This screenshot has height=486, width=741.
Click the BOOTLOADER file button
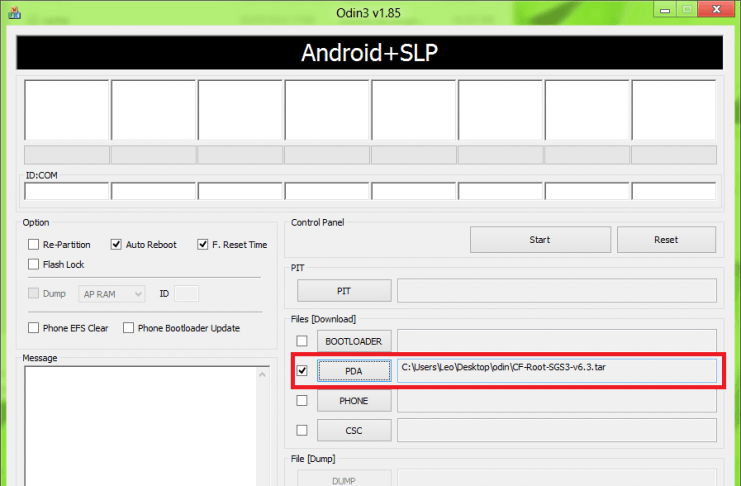coord(354,341)
